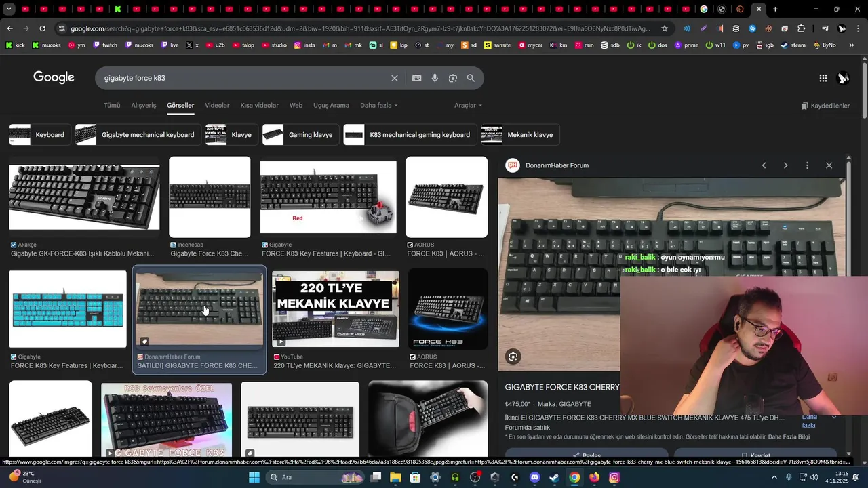Screen dimensions: 868x488
Task: Open the twitch bookmark
Action: click(x=104, y=45)
